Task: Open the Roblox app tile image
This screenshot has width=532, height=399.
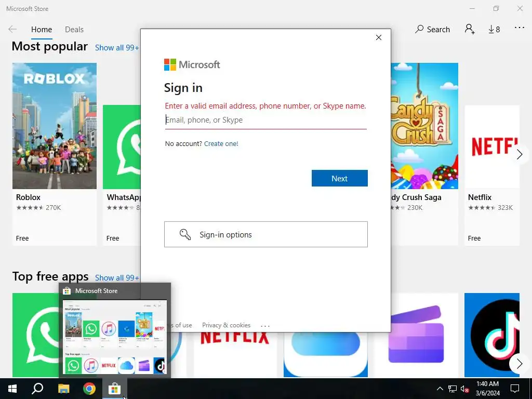Action: coord(55,126)
